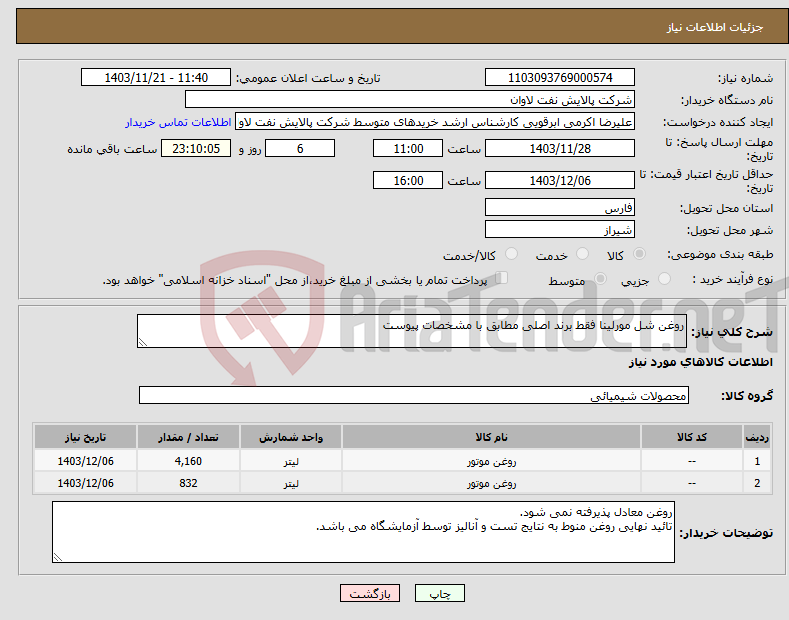Click the remaining time field 23:10:05
Viewport: 789px width, 620px height.
pos(196,148)
